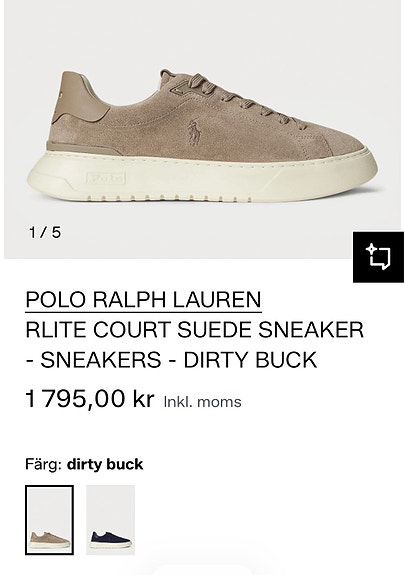The width and height of the screenshot is (405, 575).
Task: Click DIRTY BUCK in the product title
Action: coord(250,360)
